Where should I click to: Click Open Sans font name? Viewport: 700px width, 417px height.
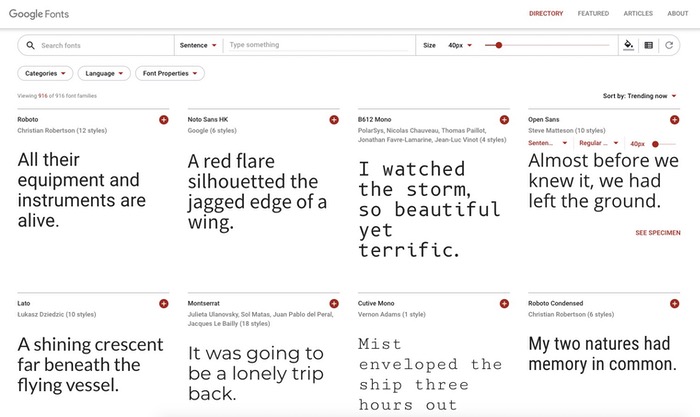543,120
